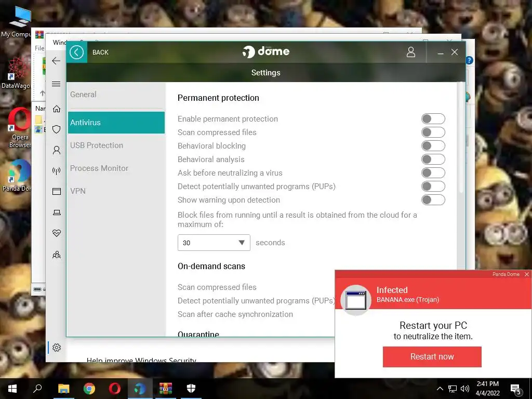Open the 30 seconds dropdown
The height and width of the screenshot is (399, 532).
214,243
